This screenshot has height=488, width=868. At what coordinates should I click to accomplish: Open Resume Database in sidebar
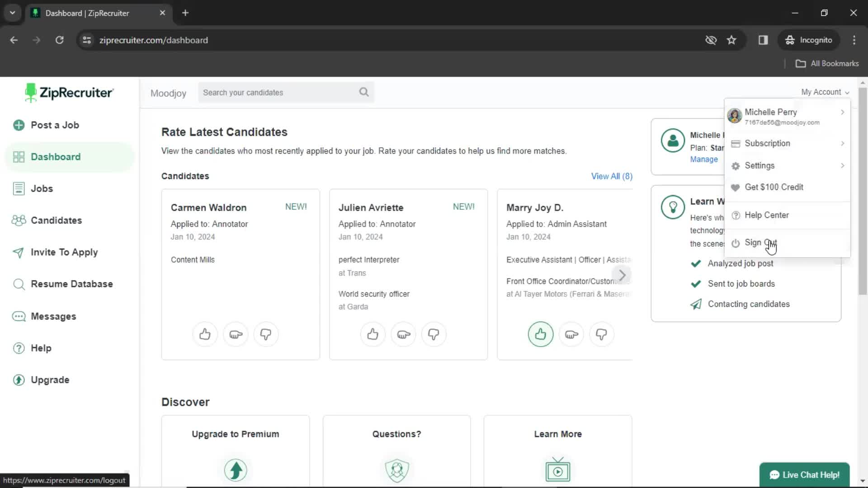(70, 284)
